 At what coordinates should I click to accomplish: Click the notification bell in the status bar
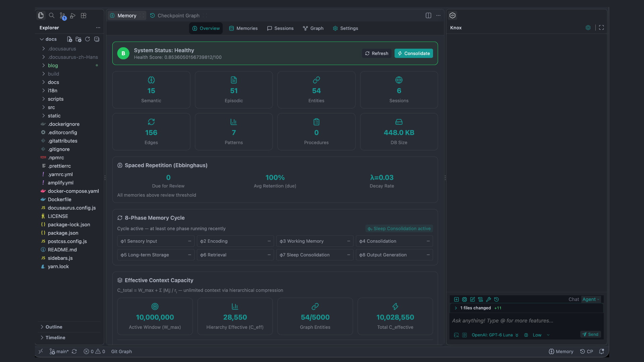coord(601,351)
